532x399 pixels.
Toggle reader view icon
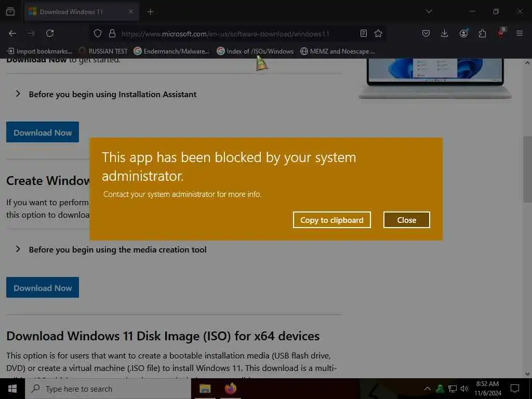pos(363,33)
